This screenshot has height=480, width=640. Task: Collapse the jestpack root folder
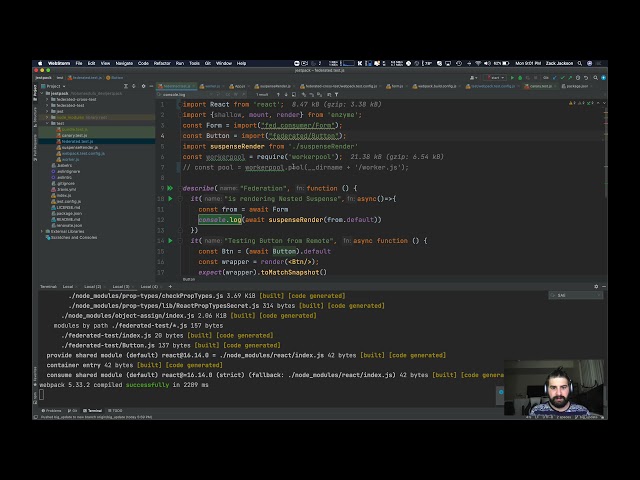point(42,93)
